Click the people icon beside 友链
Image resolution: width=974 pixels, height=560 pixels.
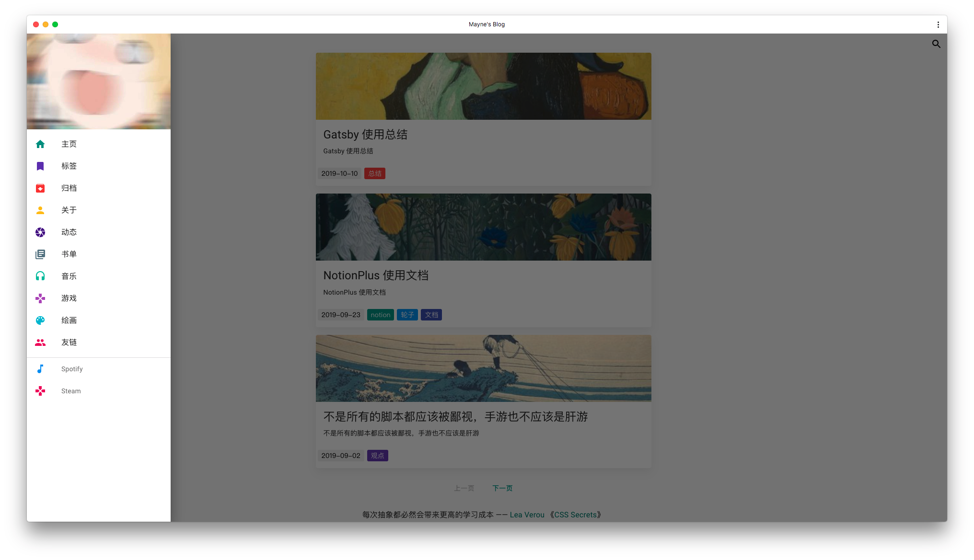click(x=40, y=343)
